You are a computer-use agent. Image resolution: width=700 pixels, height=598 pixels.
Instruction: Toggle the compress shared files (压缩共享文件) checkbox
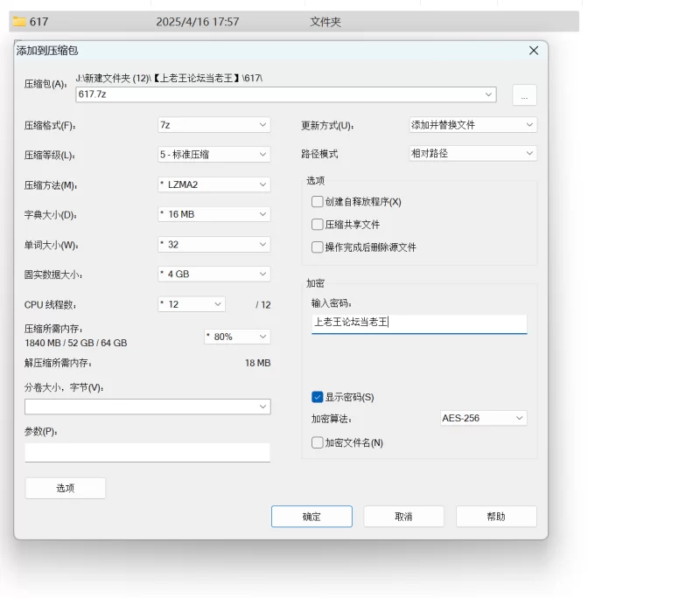point(318,225)
